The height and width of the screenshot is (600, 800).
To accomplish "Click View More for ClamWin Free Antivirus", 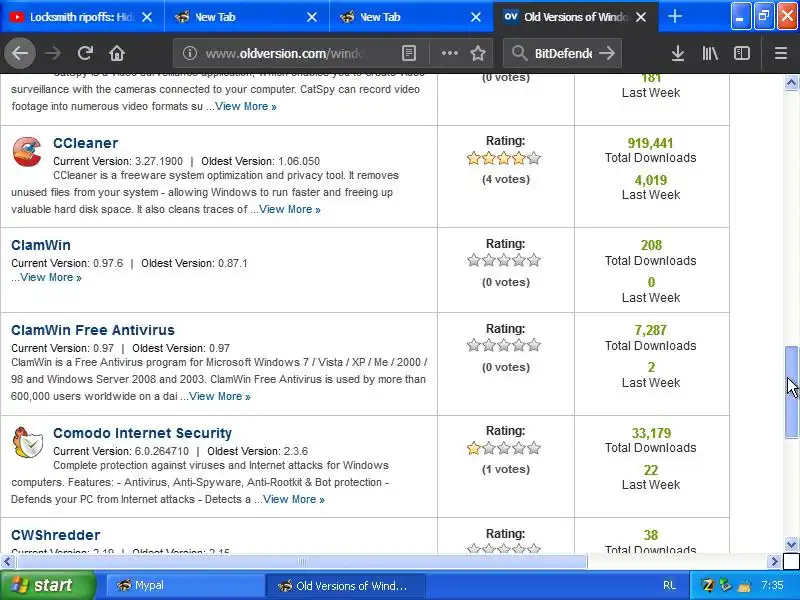I will [x=220, y=396].
